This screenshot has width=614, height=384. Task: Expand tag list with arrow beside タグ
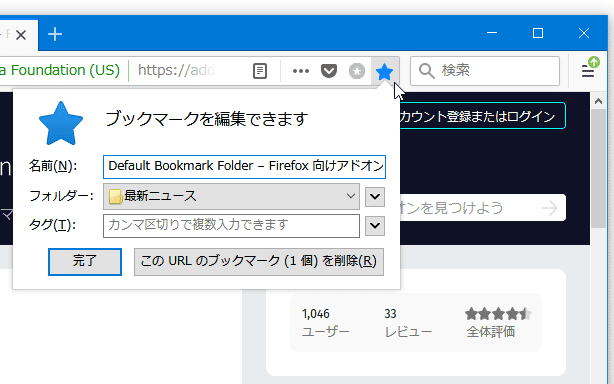375,226
